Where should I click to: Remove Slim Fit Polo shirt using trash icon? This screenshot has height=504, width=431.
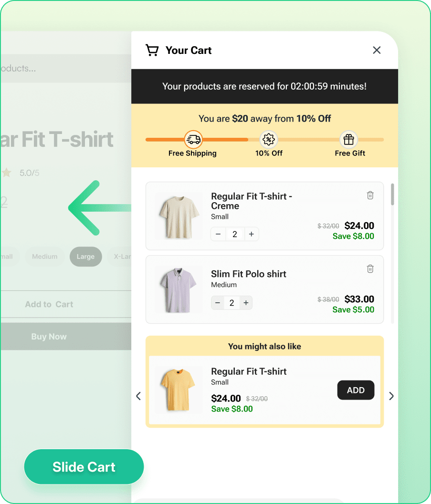point(370,269)
